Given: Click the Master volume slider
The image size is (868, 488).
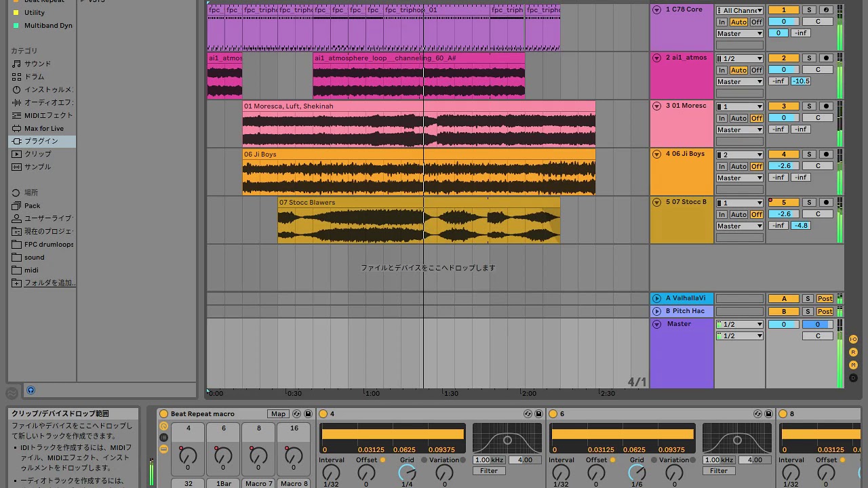Looking at the screenshot, I should pos(784,325).
